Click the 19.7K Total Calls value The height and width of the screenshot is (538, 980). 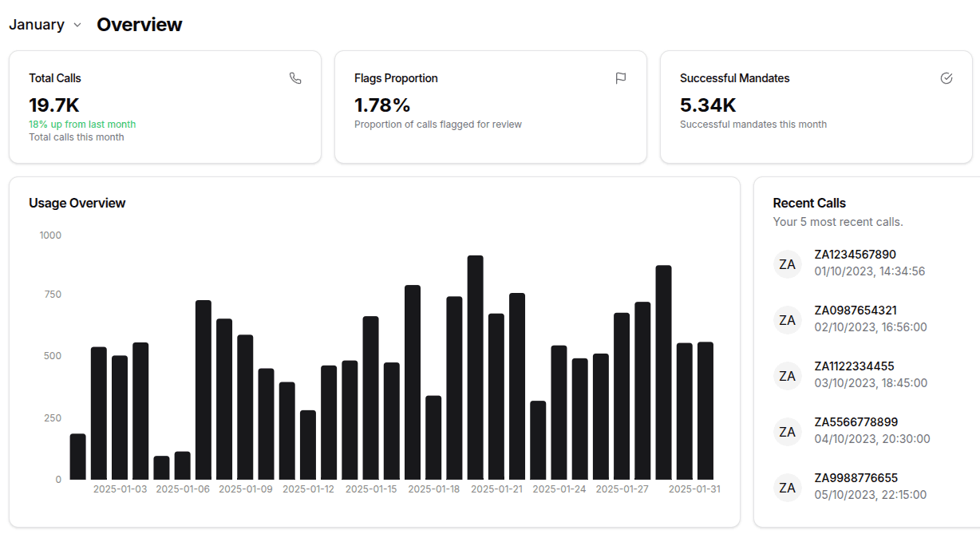coord(54,105)
